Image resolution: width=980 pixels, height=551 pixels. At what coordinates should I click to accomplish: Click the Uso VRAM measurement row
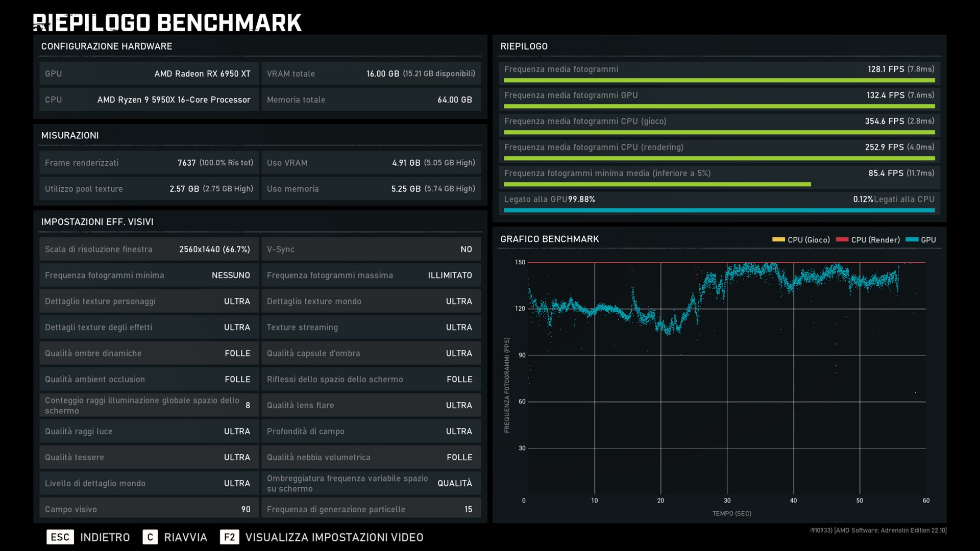point(371,163)
